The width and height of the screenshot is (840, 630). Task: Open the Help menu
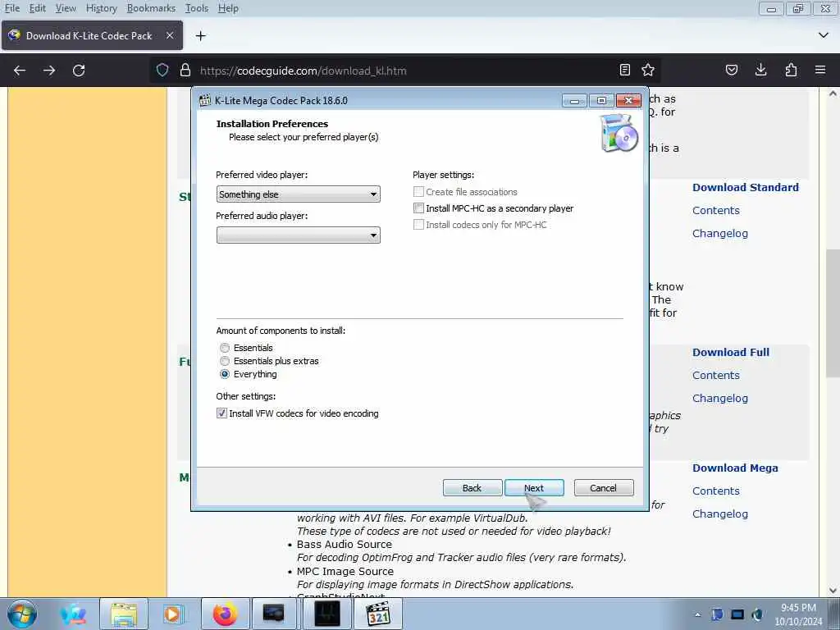[228, 8]
